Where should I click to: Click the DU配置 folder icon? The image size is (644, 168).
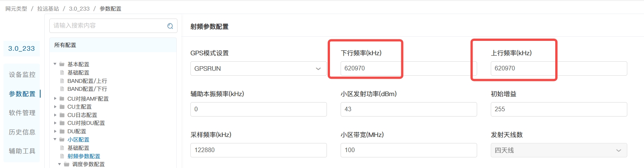coord(62,131)
